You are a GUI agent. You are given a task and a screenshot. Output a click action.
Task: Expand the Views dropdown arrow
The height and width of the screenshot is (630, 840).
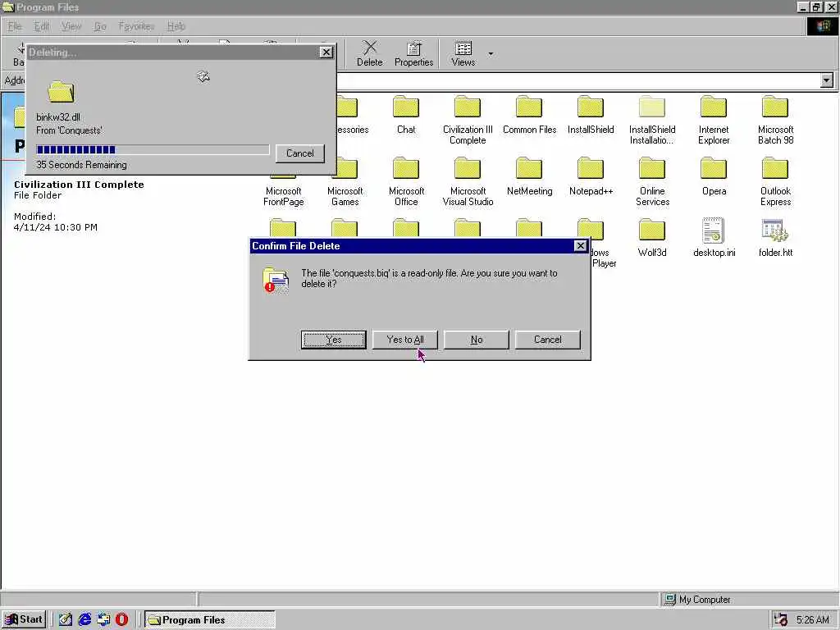click(x=491, y=53)
